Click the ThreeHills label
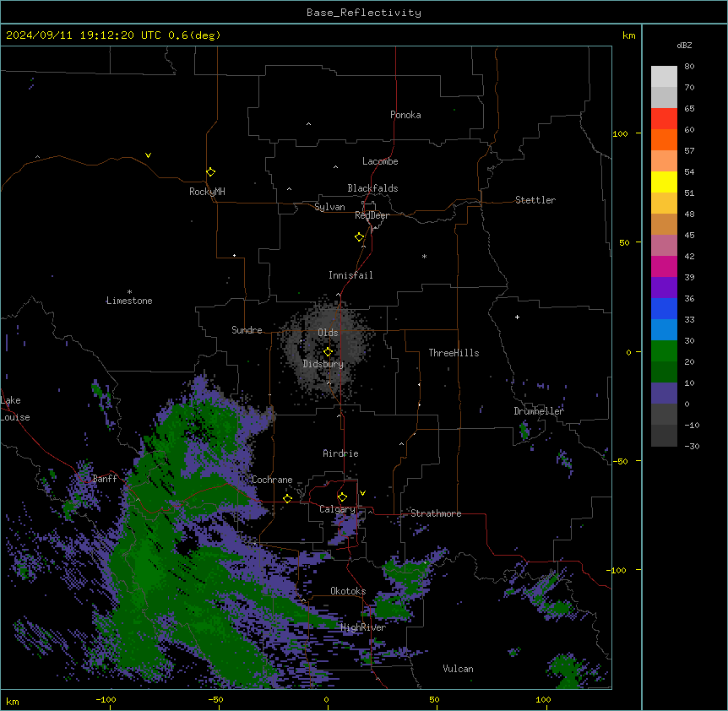This screenshot has height=711, width=728. click(454, 353)
